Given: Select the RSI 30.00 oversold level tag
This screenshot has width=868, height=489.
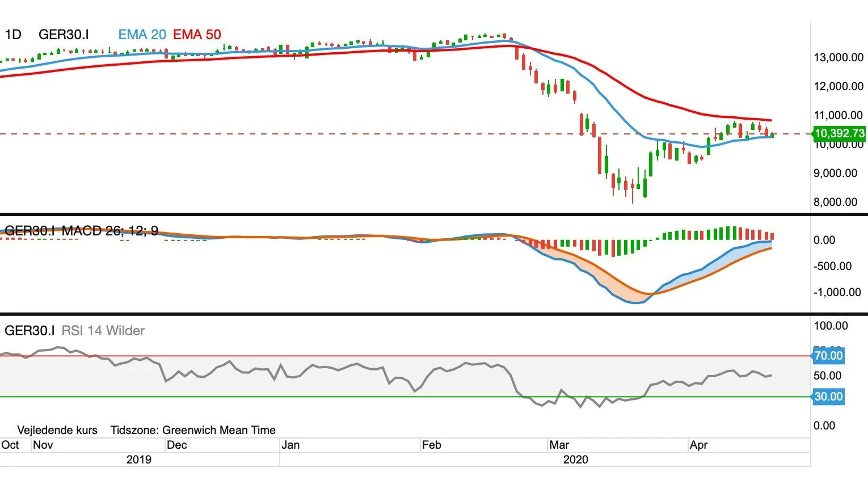Looking at the screenshot, I should pos(828,397).
